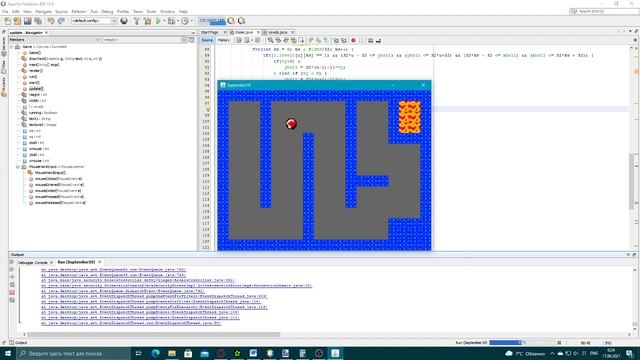Open notification center in system tray

[630, 353]
